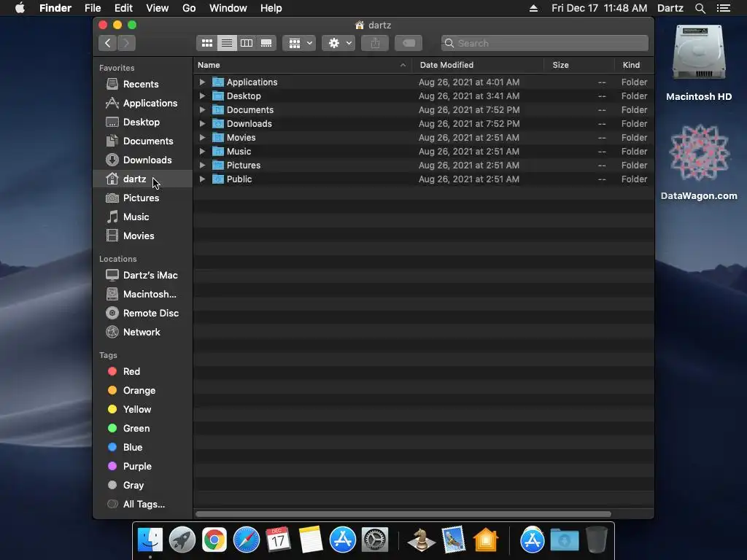Image resolution: width=747 pixels, height=560 pixels.
Task: Sort by the Size column header
Action: point(578,65)
